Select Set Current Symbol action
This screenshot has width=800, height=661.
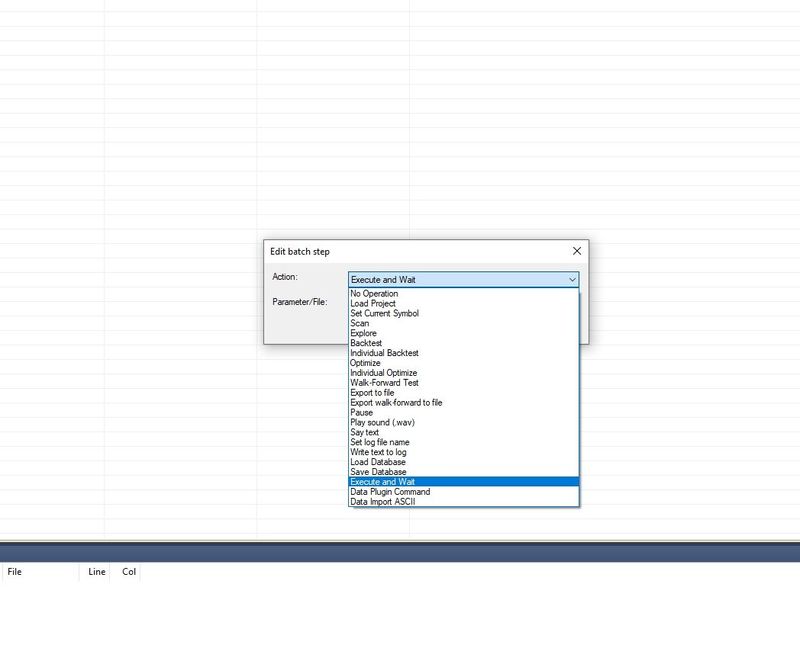click(x=464, y=313)
